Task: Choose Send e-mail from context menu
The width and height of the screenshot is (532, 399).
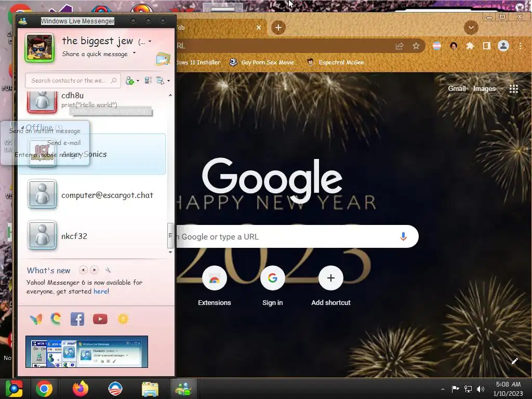Action: click(64, 142)
